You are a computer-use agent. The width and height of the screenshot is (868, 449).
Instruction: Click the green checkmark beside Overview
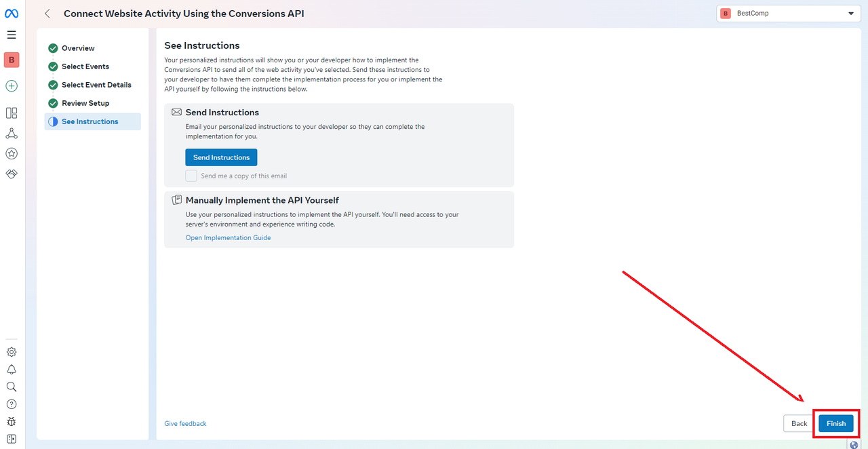click(53, 48)
